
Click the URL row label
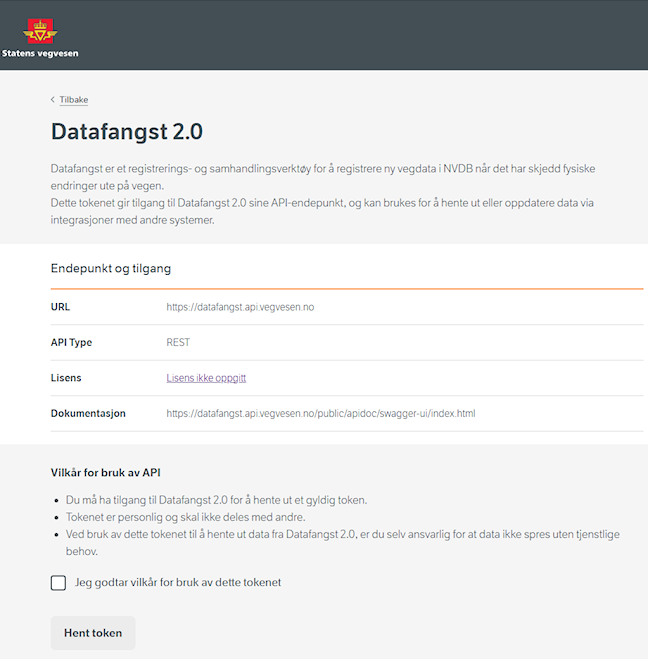(x=61, y=307)
